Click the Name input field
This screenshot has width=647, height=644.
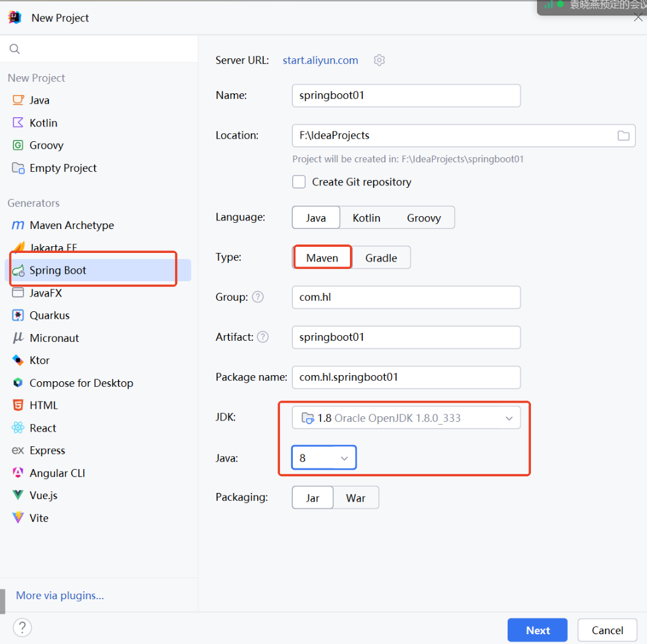(x=406, y=96)
